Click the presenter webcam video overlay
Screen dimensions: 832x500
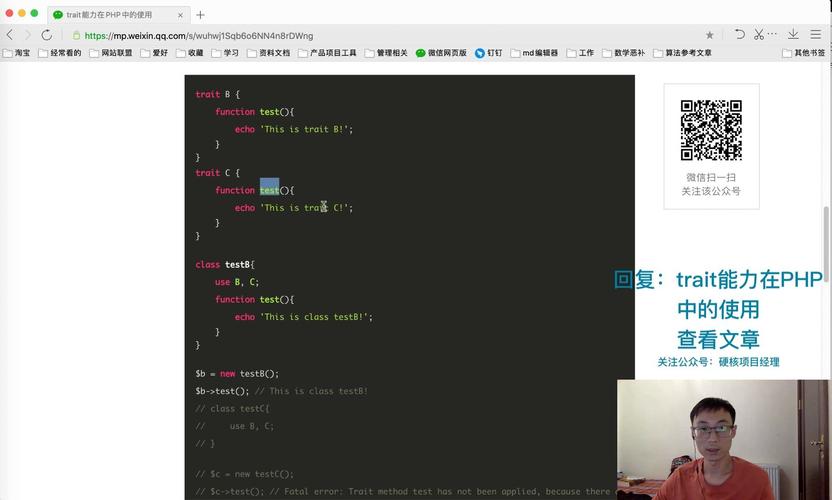tap(723, 439)
